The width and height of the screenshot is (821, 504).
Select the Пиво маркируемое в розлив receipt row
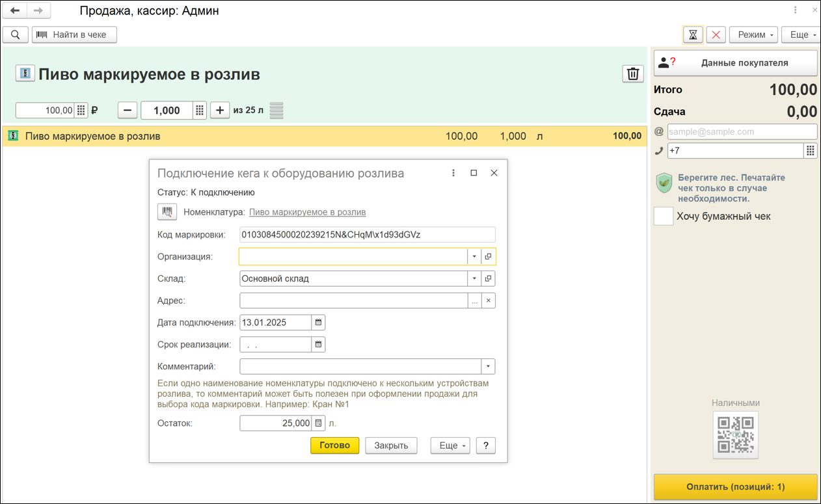(x=325, y=137)
